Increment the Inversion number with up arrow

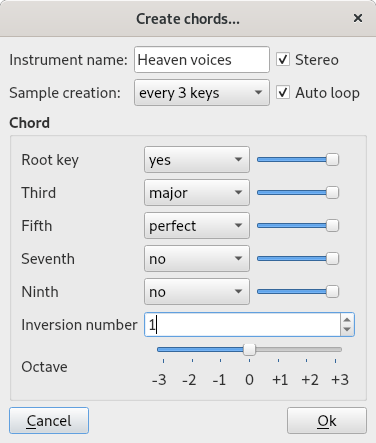[347, 320]
